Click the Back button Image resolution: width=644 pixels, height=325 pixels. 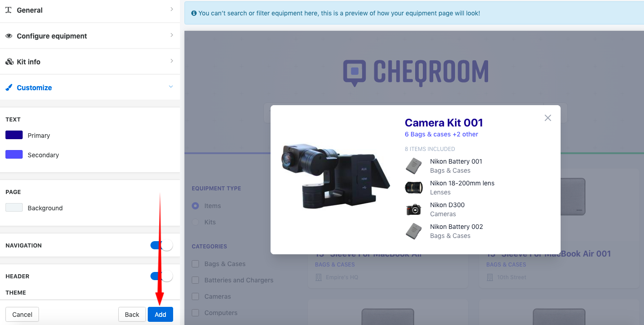pyautogui.click(x=132, y=315)
